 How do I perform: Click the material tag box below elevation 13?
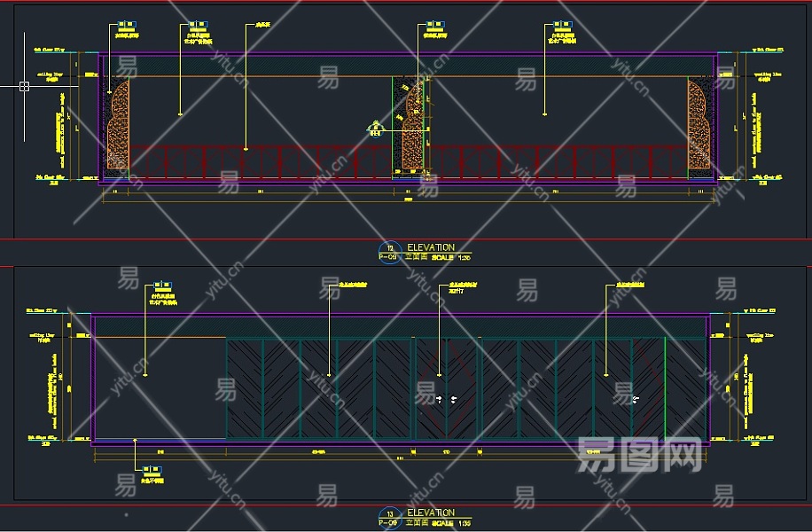pos(152,470)
